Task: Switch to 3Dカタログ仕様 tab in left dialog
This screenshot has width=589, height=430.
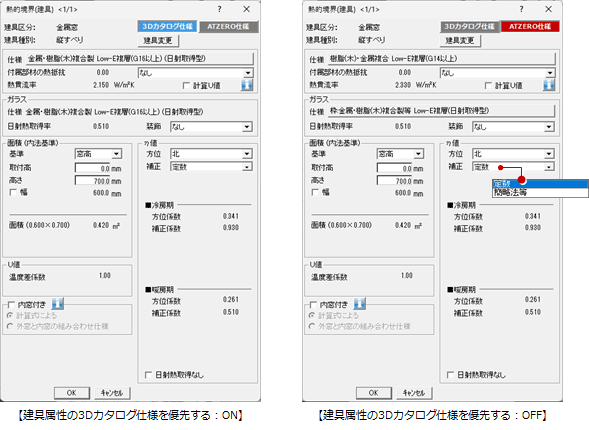Action: [168, 27]
